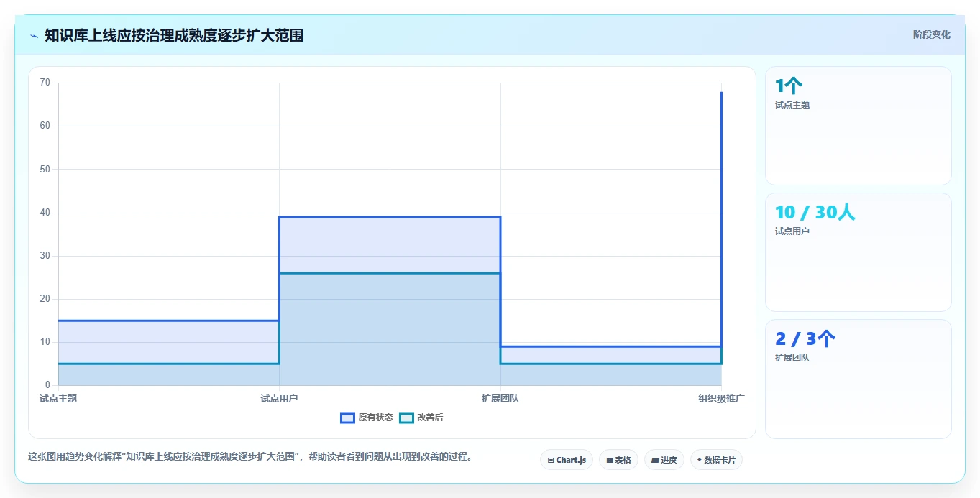Toggle the 改善后 legend item
The height and width of the screenshot is (498, 980).
pos(421,418)
